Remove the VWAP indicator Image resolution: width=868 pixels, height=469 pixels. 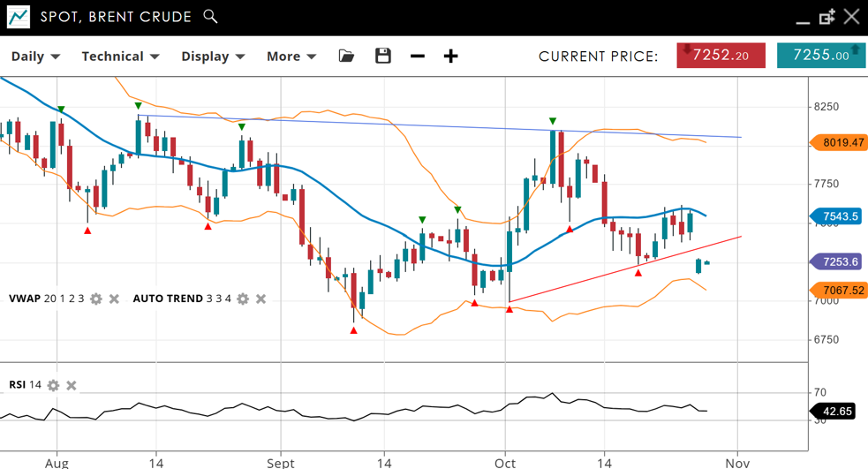click(114, 299)
